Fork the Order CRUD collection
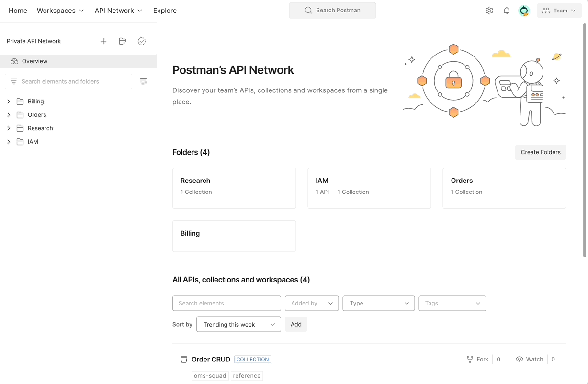The image size is (588, 384). point(477,359)
